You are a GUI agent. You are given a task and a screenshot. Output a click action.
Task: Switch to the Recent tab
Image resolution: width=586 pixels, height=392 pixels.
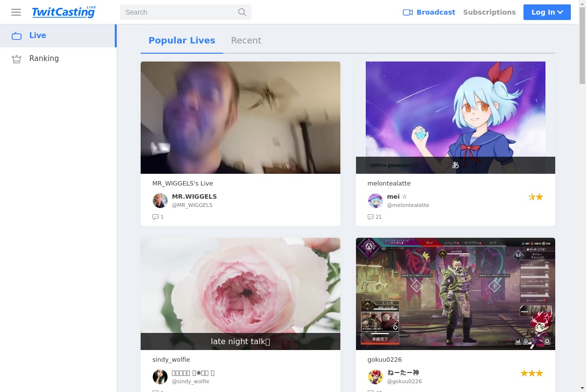(x=246, y=41)
